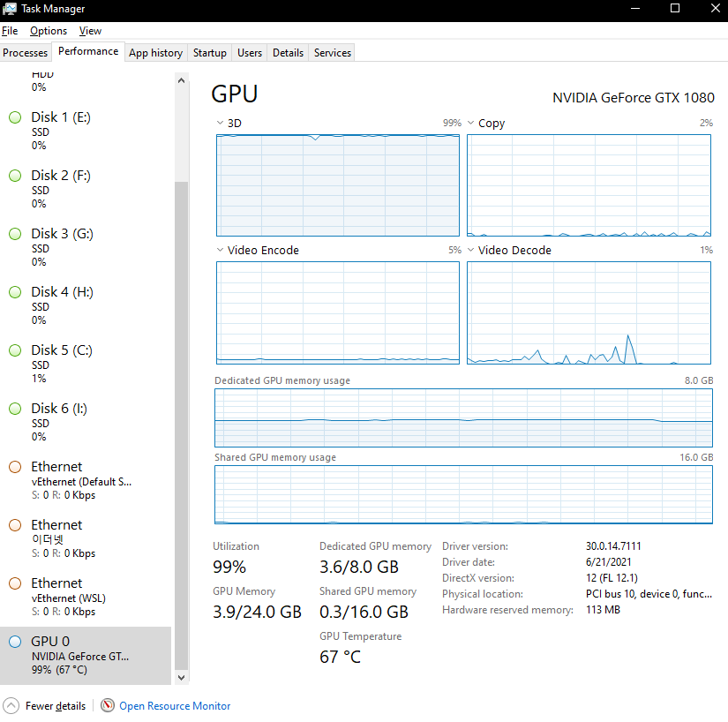Image resolution: width=728 pixels, height=722 pixels.
Task: Switch to the App history tab
Action: [x=155, y=53]
